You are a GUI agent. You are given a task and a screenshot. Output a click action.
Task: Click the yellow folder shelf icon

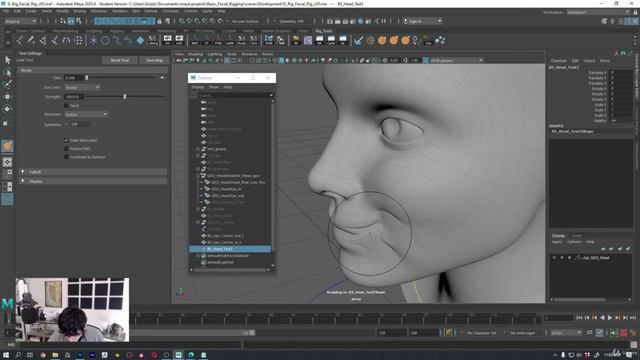(296, 40)
